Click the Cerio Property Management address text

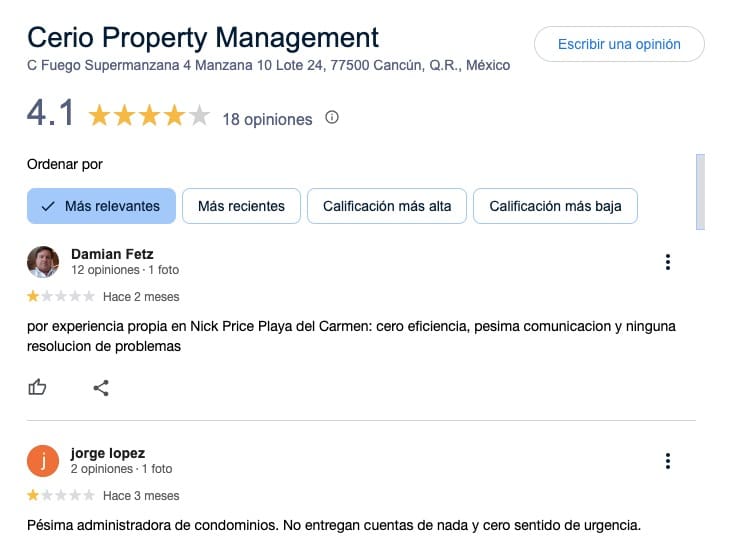pos(268,66)
